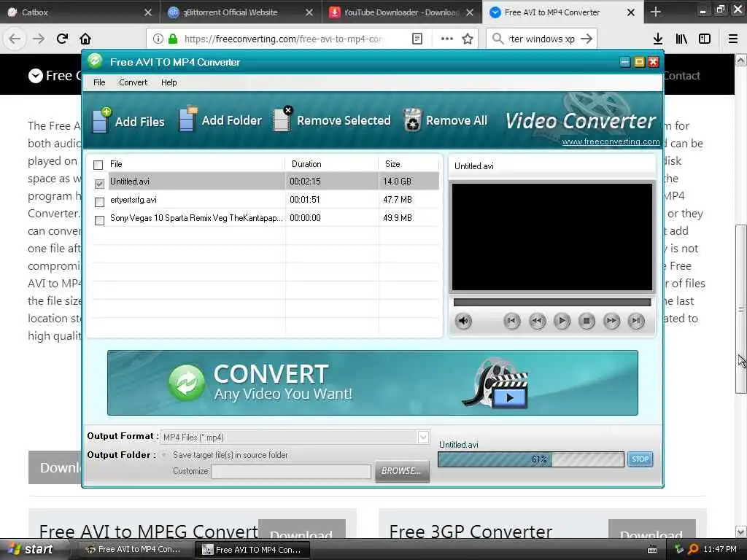747x560 pixels.
Task: Select Save target file(s) in source folder option
Action: (164, 455)
